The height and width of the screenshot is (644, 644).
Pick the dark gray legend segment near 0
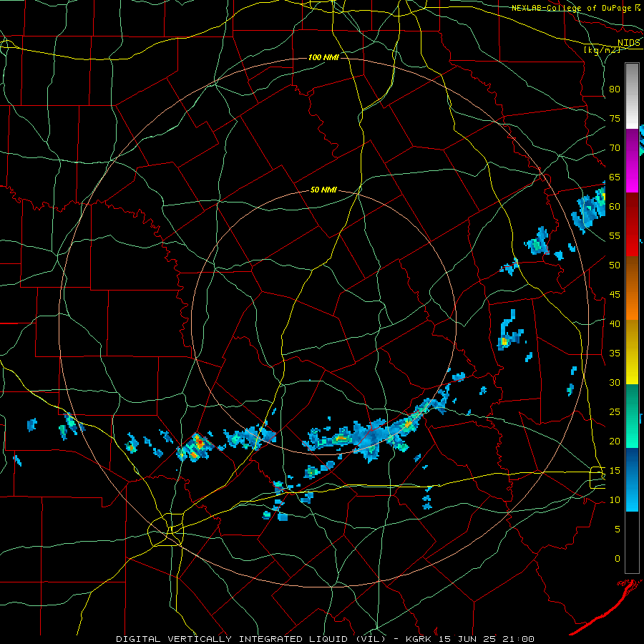tap(632, 542)
